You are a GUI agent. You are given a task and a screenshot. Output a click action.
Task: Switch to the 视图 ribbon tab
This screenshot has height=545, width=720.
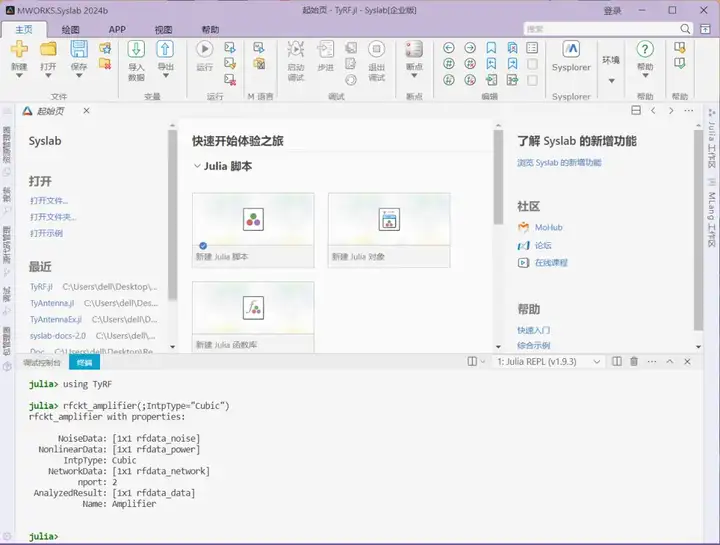163,30
